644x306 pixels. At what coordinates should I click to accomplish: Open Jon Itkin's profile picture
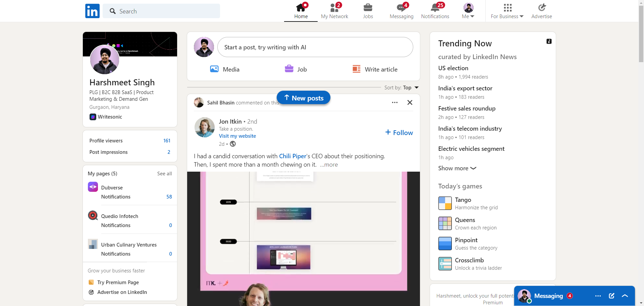coord(205,127)
